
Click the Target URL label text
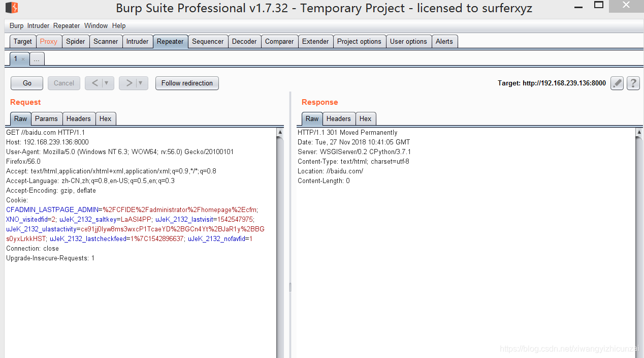coord(552,83)
